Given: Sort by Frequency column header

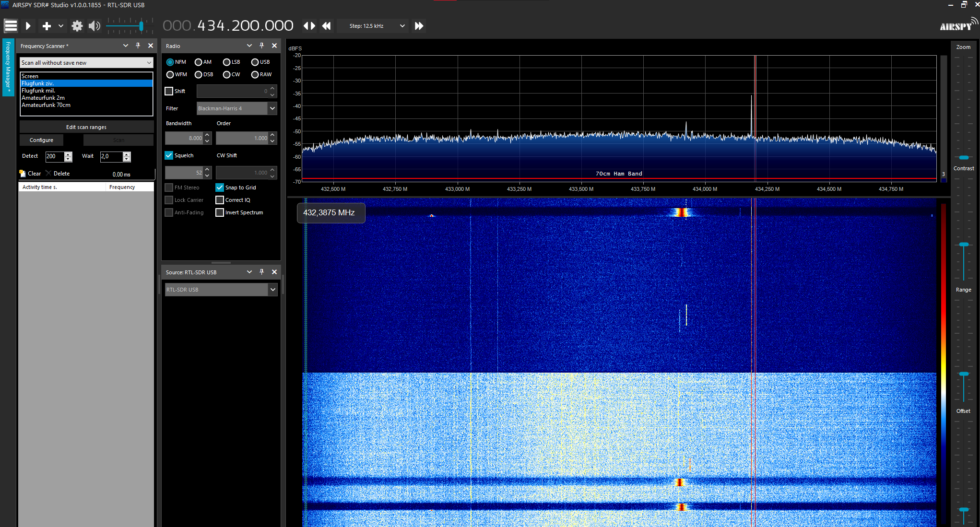Looking at the screenshot, I should (130, 187).
